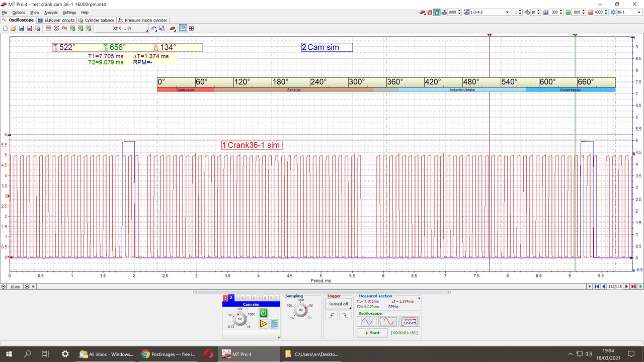Image resolution: width=644 pixels, height=362 pixels.
Task: Expand the Measured section corner arrow
Action: coord(419,298)
